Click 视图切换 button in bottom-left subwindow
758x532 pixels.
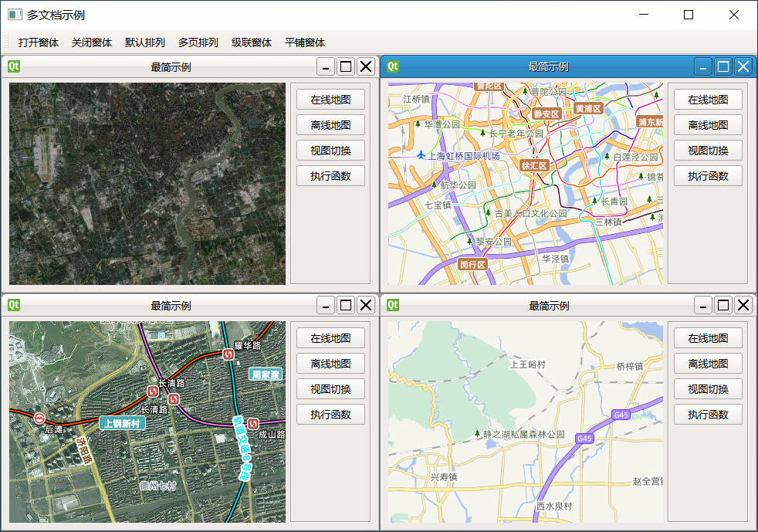330,389
